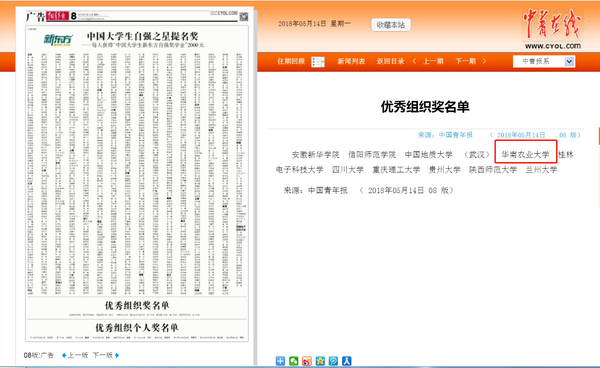The height and width of the screenshot is (368, 600).
Task: Share to Qzone star icon
Action: (x=320, y=361)
